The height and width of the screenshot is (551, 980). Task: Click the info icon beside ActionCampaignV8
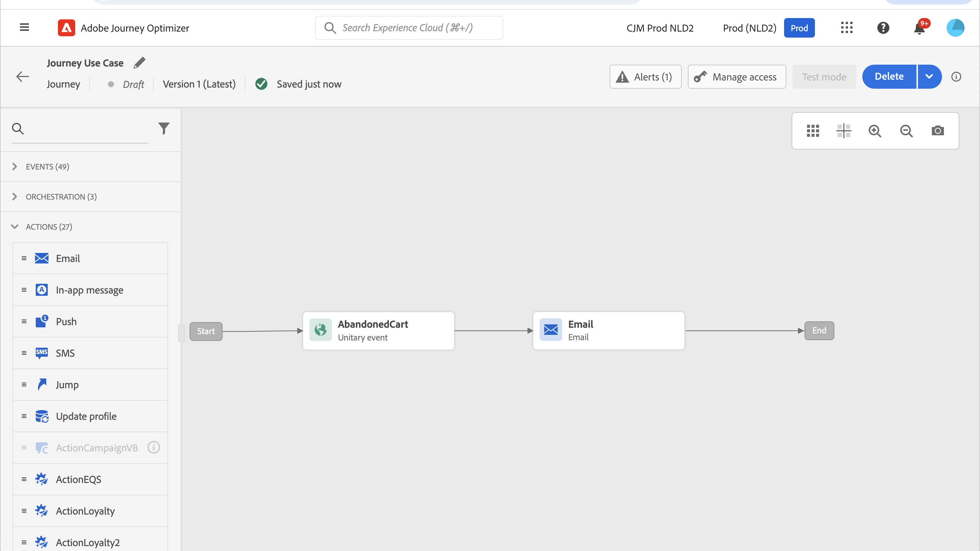click(x=154, y=448)
